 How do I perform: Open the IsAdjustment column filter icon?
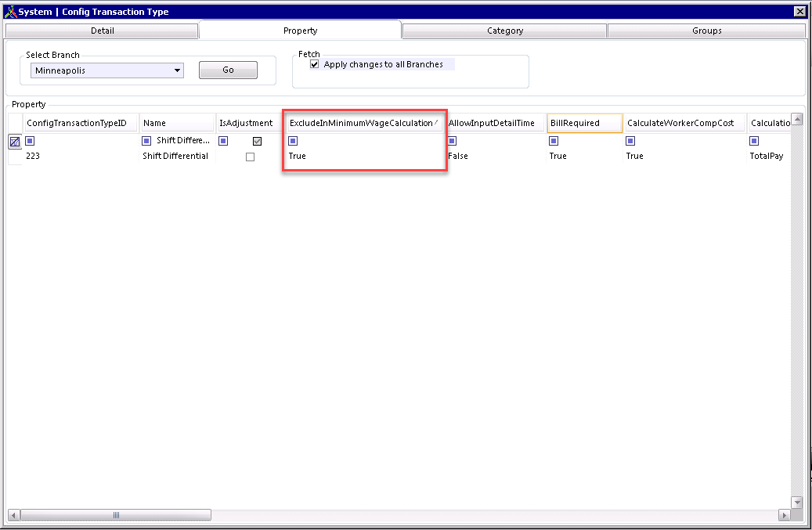click(223, 141)
